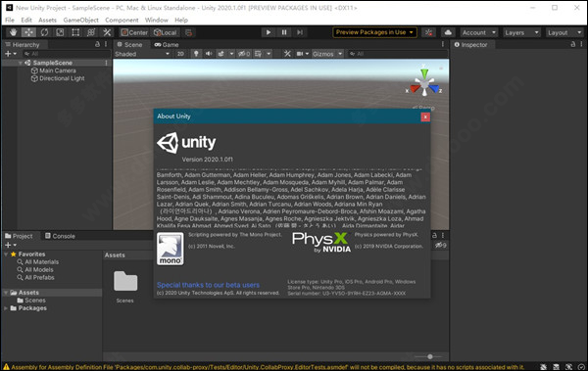Open the File menu
This screenshot has width=588, height=371.
10,20
